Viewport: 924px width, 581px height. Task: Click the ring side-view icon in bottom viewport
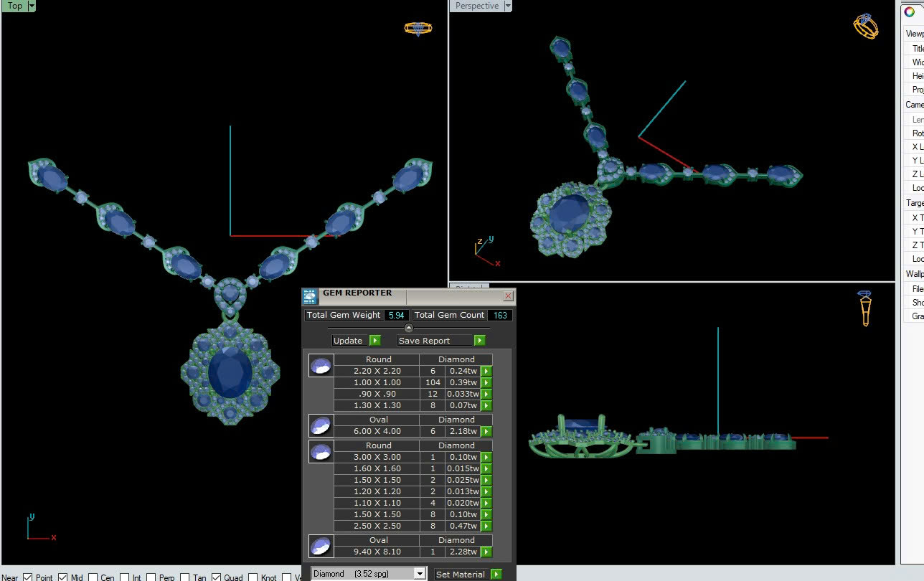click(865, 308)
